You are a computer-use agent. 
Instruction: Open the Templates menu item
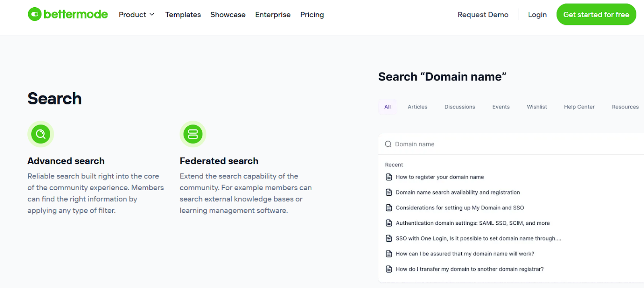click(x=183, y=15)
